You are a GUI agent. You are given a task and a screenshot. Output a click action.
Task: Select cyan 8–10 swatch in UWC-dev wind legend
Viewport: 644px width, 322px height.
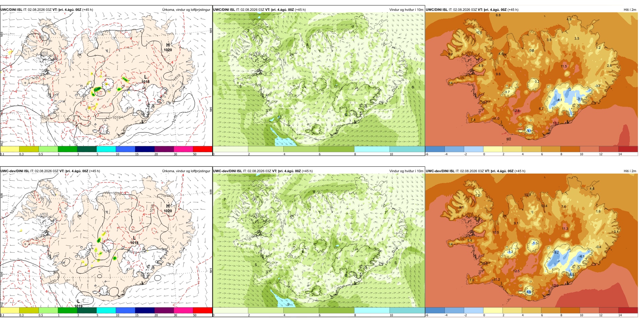pos(372,310)
